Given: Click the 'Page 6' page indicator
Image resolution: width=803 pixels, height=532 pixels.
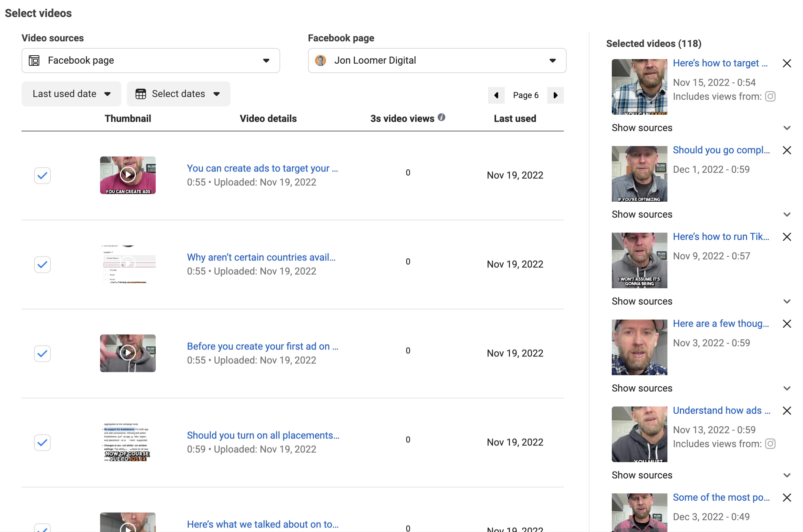Looking at the screenshot, I should [526, 95].
